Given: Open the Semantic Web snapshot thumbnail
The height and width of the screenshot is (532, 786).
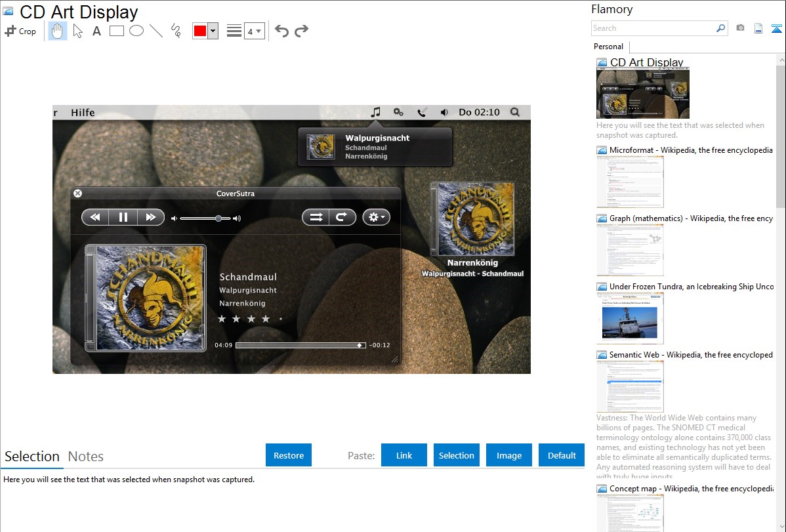Looking at the screenshot, I should coord(630,386).
